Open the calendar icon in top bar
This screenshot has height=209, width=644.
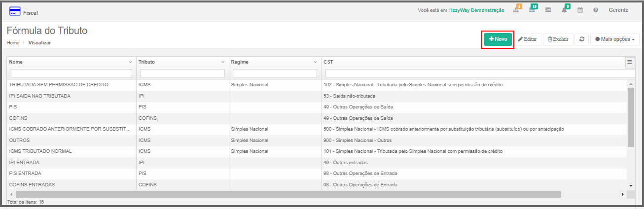tap(580, 10)
